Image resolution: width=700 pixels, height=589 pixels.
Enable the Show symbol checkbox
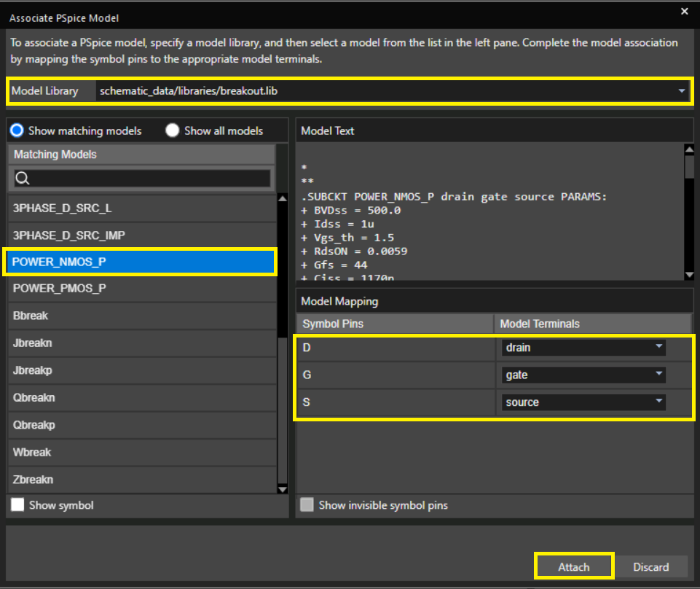[x=17, y=505]
